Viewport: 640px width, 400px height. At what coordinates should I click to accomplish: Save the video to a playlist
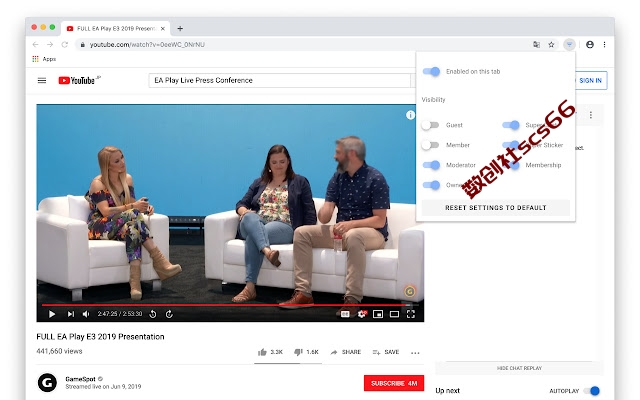(386, 352)
